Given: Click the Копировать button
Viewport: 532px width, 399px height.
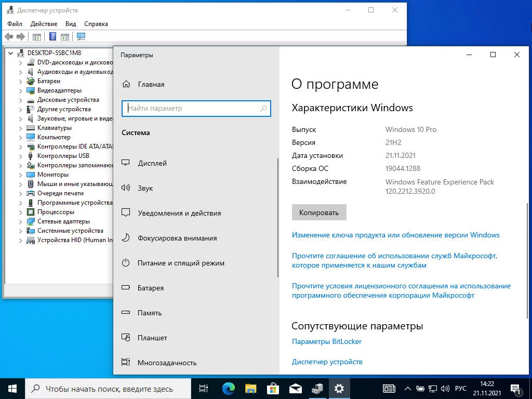Looking at the screenshot, I should [x=319, y=212].
